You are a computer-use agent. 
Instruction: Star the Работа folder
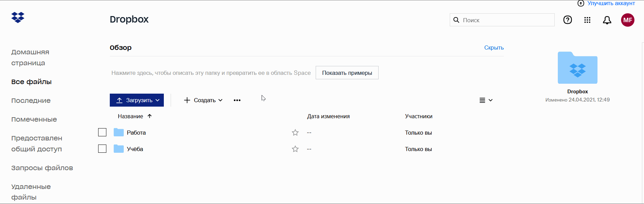pyautogui.click(x=295, y=133)
